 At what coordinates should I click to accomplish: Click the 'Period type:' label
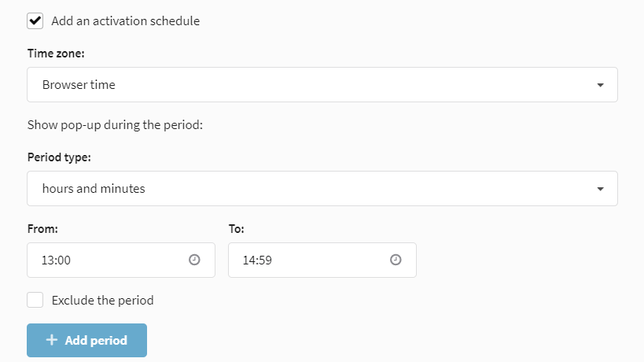click(x=59, y=157)
